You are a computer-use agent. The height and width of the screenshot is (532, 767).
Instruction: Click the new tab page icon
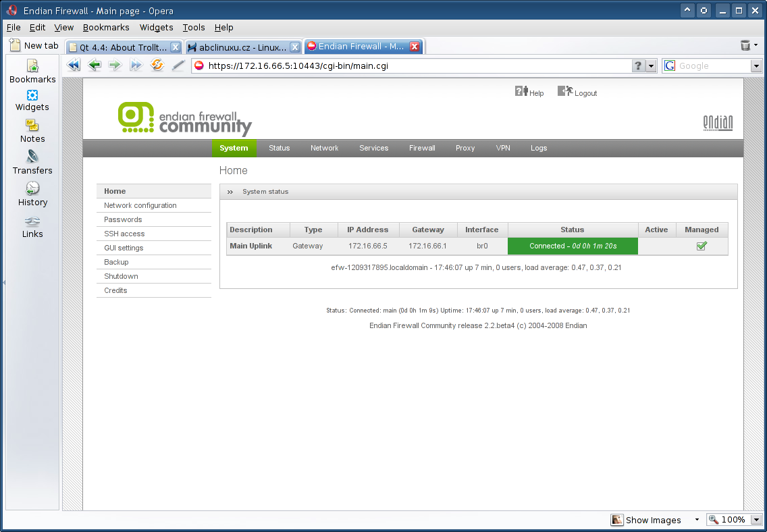[15, 45]
